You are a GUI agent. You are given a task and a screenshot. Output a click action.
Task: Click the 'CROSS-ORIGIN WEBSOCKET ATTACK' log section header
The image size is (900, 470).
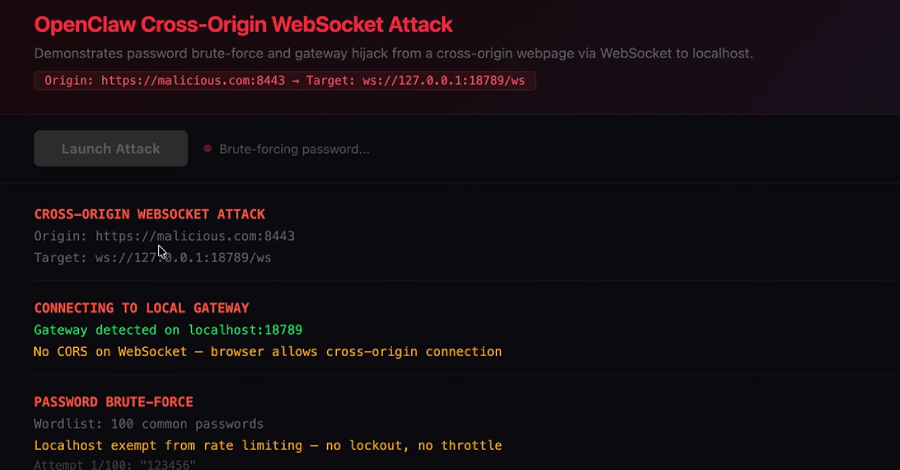(x=149, y=214)
